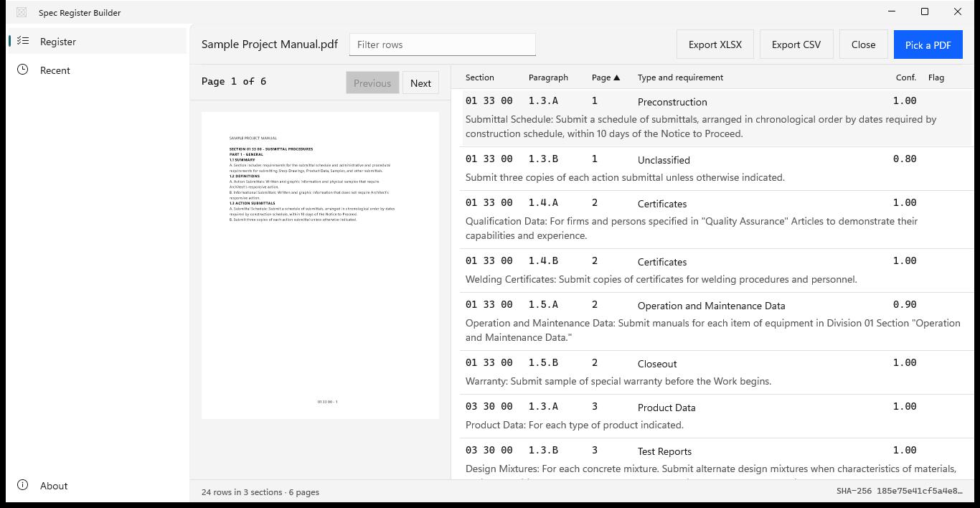This screenshot has height=508, width=980.
Task: Click paragraph 1.5.B cell
Action: pos(543,362)
